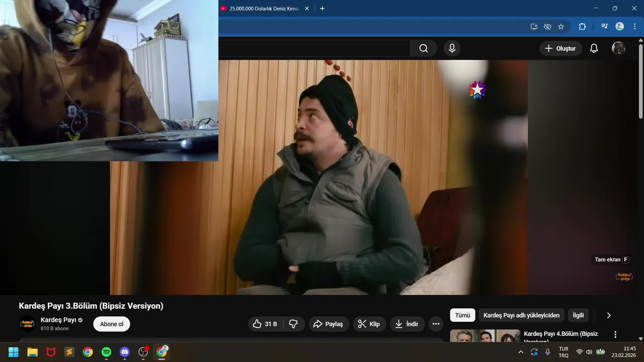This screenshot has width=644, height=362.
Task: Subscribe with Abone ol button
Action: click(112, 324)
